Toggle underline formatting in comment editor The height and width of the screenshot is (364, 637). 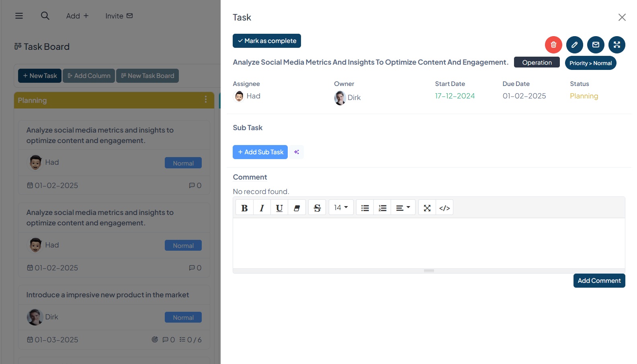279,208
